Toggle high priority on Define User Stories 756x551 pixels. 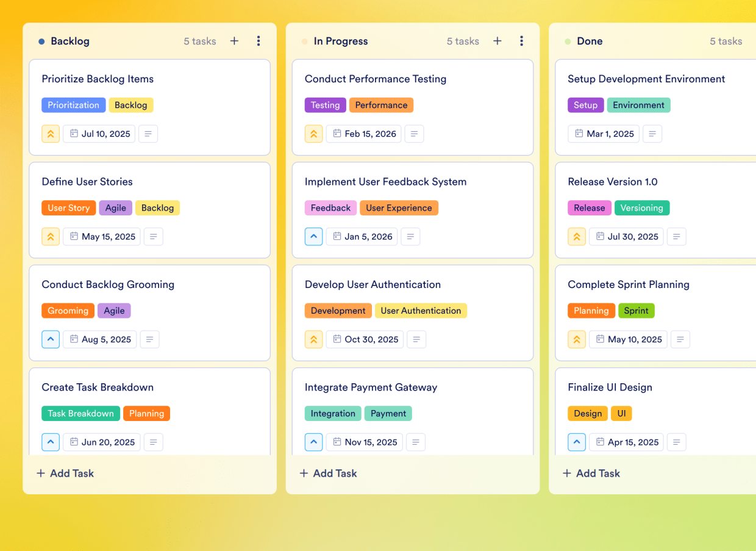point(51,236)
